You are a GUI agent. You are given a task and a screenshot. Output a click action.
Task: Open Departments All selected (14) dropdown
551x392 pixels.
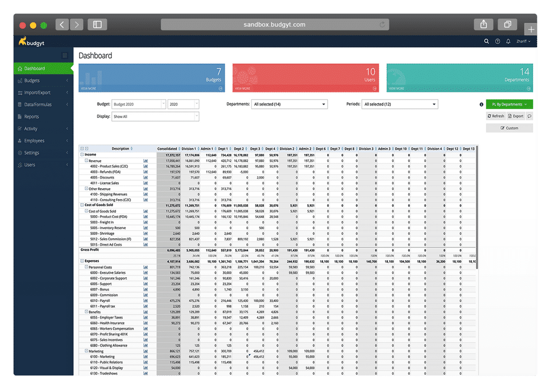coord(289,104)
